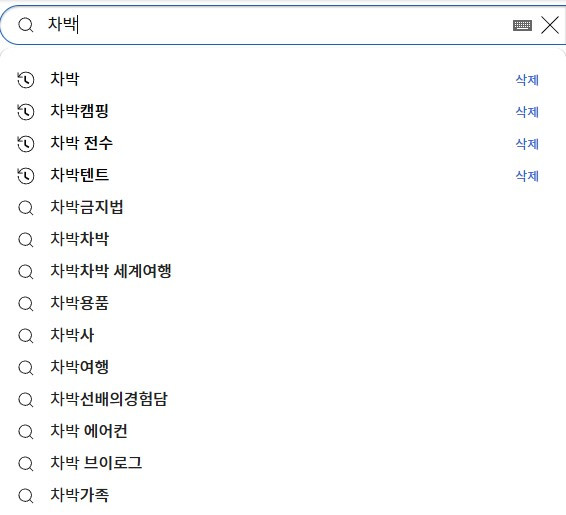Delete 차박 전수 from history via 삭제
The height and width of the screenshot is (515, 566).
pos(527,144)
